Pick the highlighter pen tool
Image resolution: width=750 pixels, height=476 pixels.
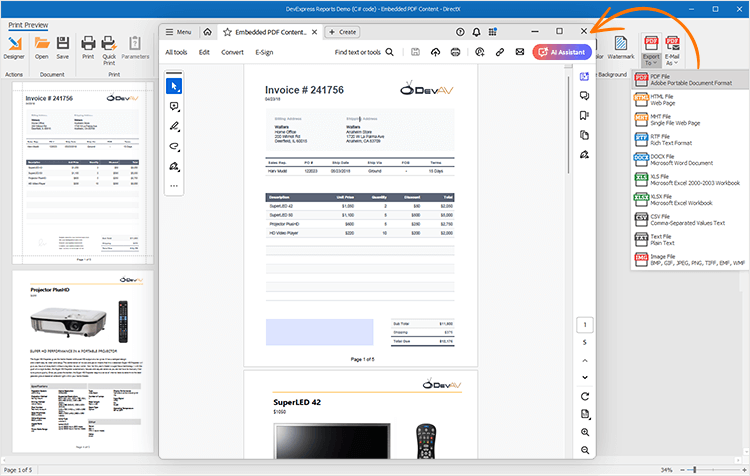(x=173, y=125)
